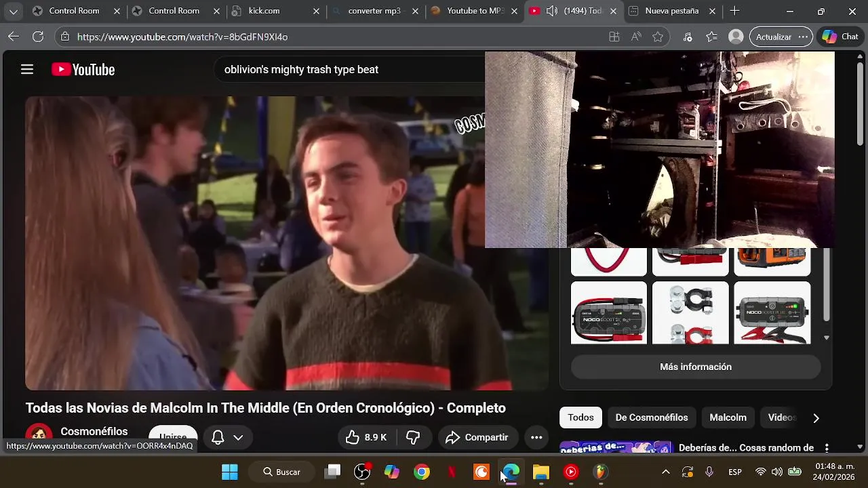The image size is (868, 488).
Task: Like the video with thumbs up
Action: (x=366, y=438)
